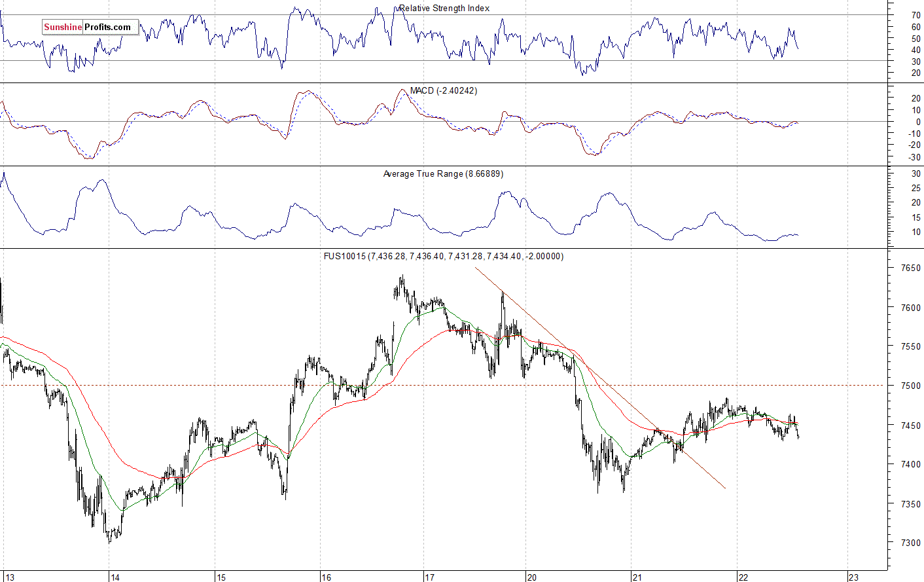Click the RSI 40 axis label
The height and width of the screenshot is (582, 924).
coord(915,50)
